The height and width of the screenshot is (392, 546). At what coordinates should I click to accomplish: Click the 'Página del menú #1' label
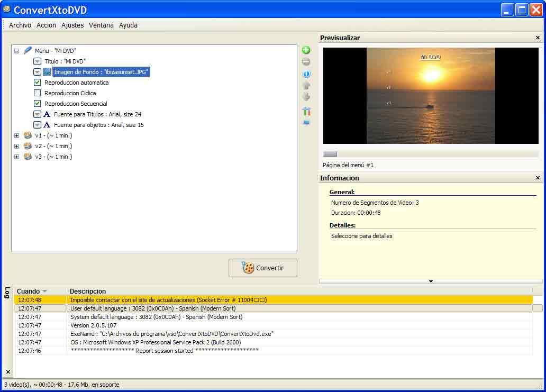[x=348, y=165]
